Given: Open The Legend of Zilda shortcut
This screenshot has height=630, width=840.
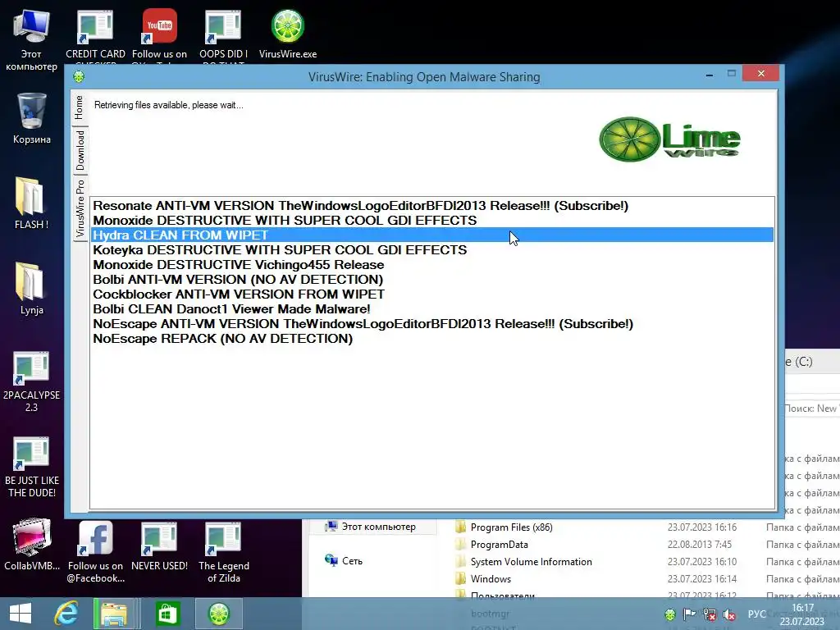Looking at the screenshot, I should (x=223, y=552).
